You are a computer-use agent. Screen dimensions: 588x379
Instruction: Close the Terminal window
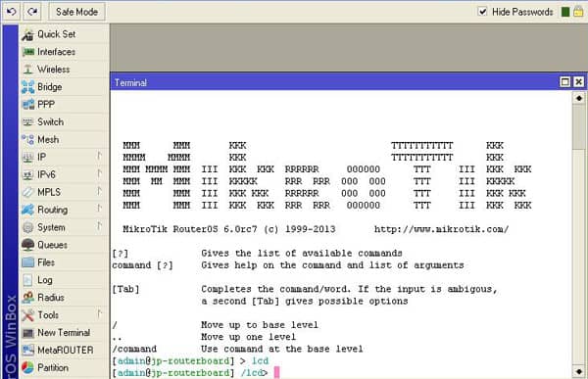click(578, 82)
